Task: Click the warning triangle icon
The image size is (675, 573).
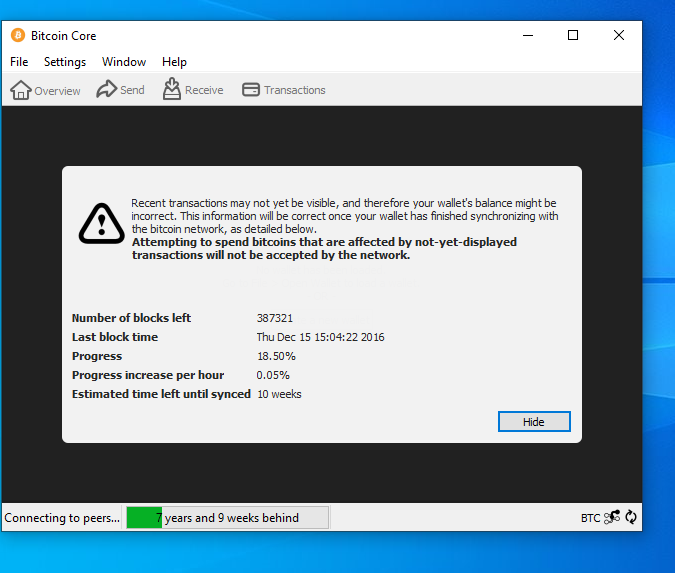Action: [102, 224]
